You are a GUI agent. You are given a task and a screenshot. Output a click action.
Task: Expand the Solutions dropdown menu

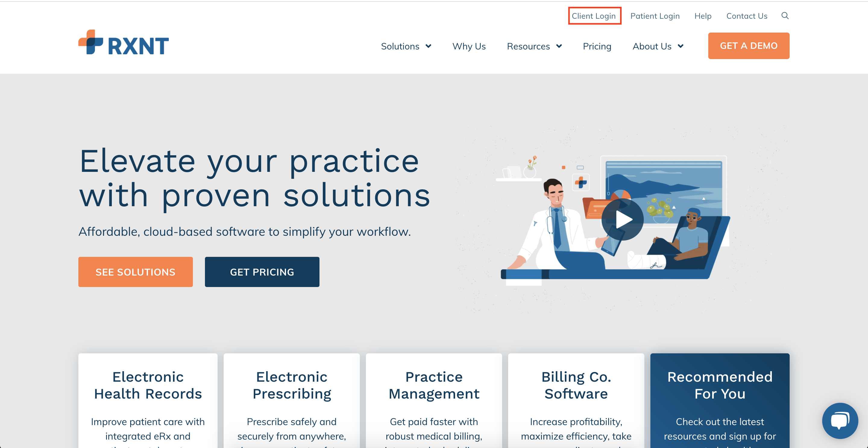pos(405,46)
